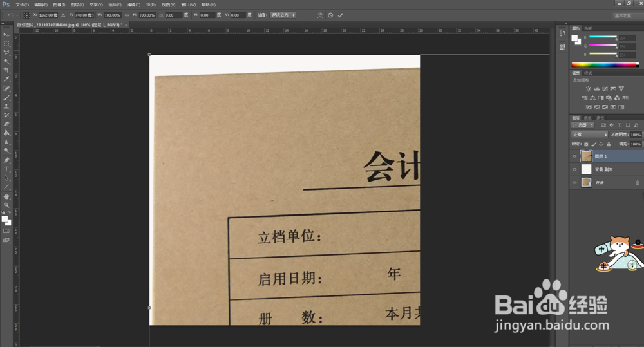Open the 图像(I) menu
644x347 pixels.
(x=59, y=5)
